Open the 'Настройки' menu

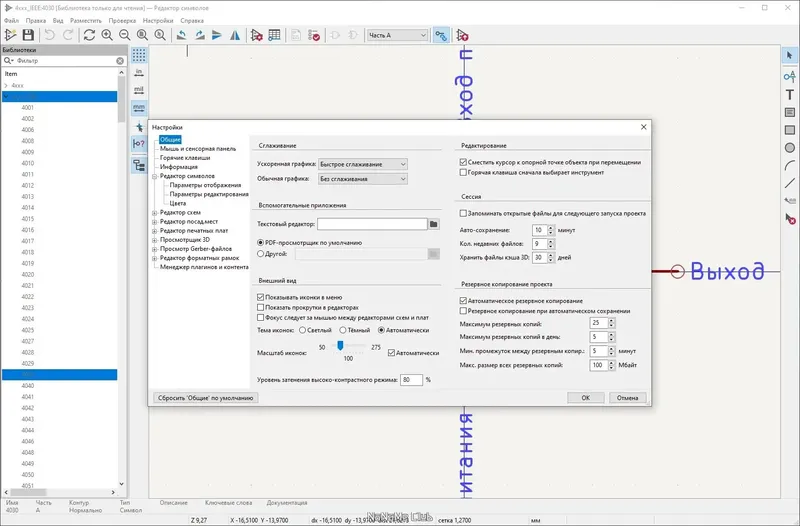pos(158,21)
